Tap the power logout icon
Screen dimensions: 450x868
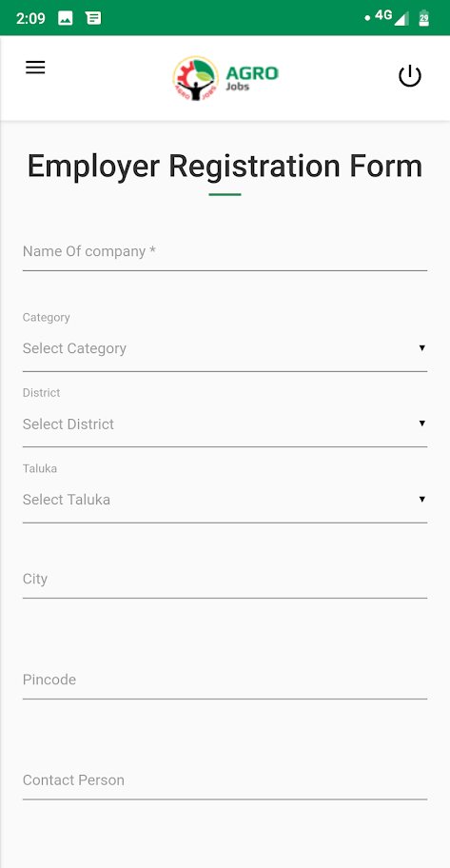coord(410,76)
